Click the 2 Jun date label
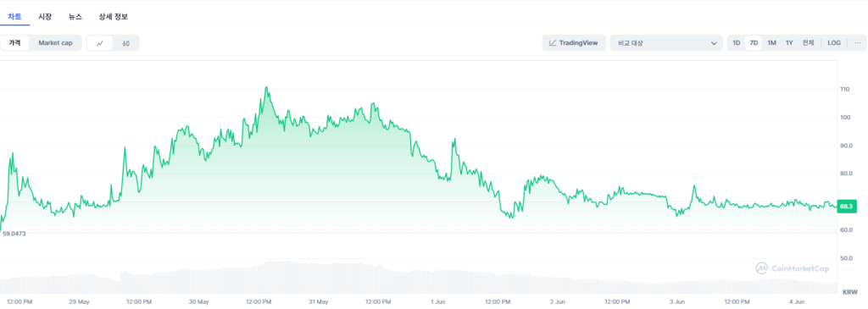This screenshot has width=868, height=309. click(x=558, y=302)
